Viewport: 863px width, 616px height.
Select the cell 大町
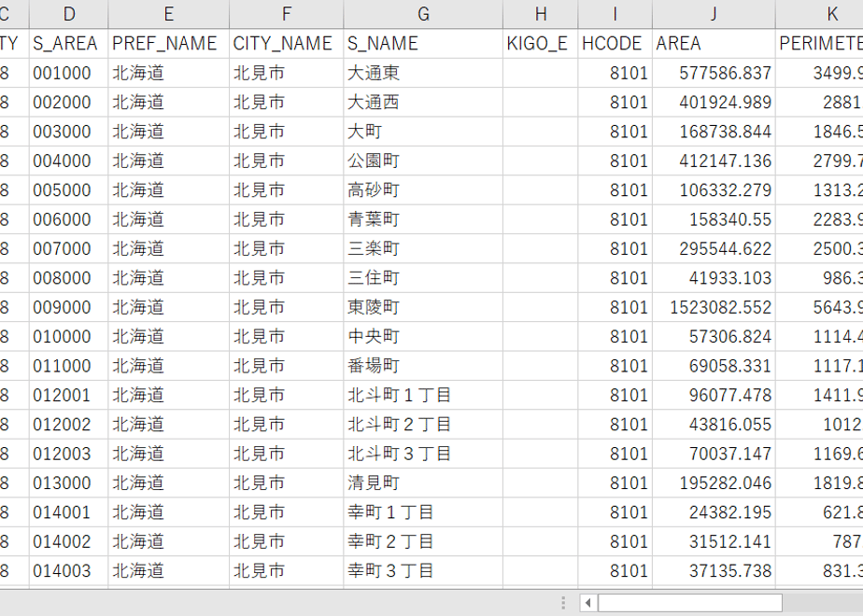423,132
